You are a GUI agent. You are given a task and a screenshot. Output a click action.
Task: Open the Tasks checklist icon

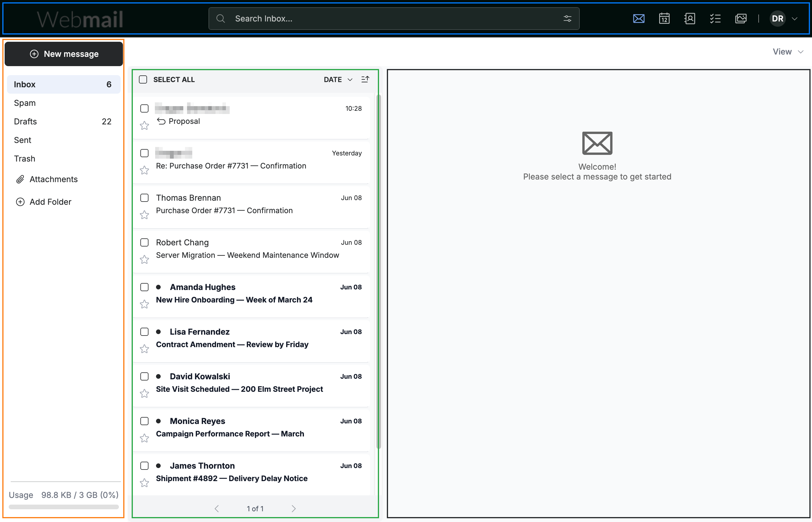point(715,19)
